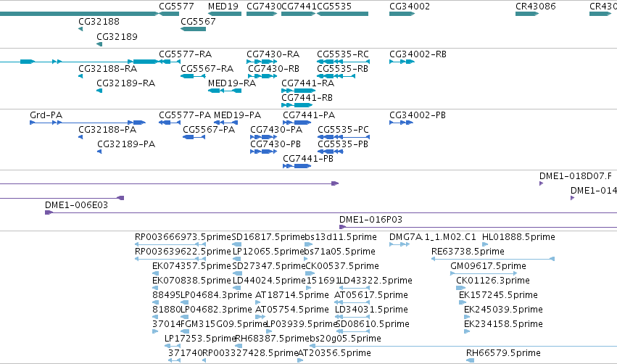The image size is (617, 364).
Task: Click the RH66579.5prime EST label
Action: click(503, 353)
